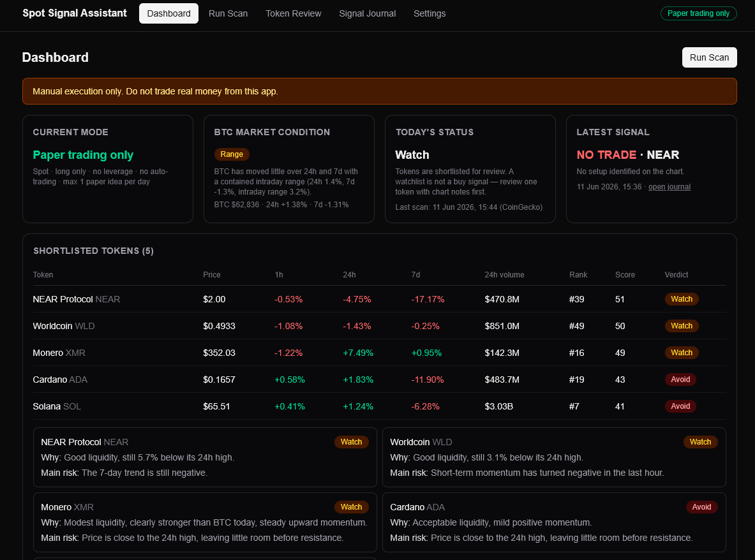The height and width of the screenshot is (560, 755).
Task: Click the 24h volume column header
Action: tap(504, 275)
